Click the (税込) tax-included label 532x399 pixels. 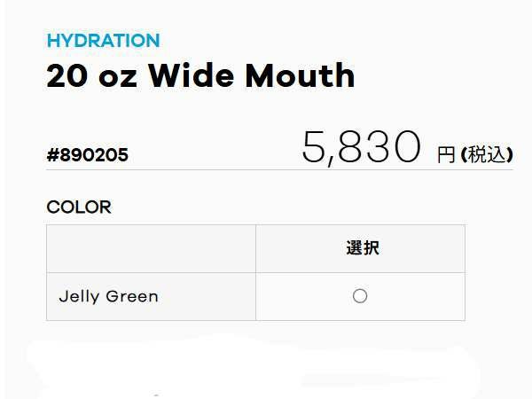(487, 154)
